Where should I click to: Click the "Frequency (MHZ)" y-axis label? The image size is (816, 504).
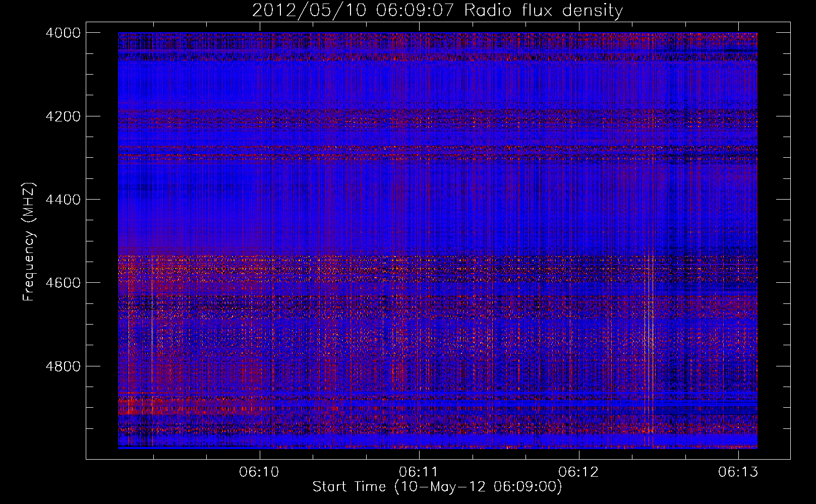tap(29, 242)
